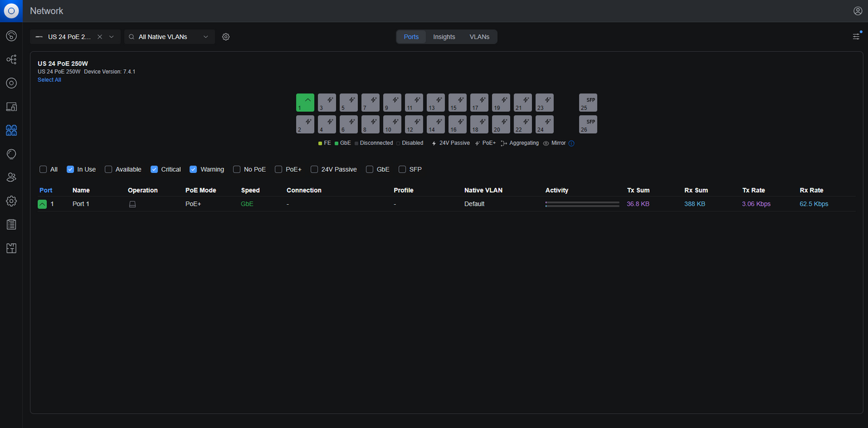Select port 20 in the switch diagram
The image size is (868, 428).
(501, 125)
